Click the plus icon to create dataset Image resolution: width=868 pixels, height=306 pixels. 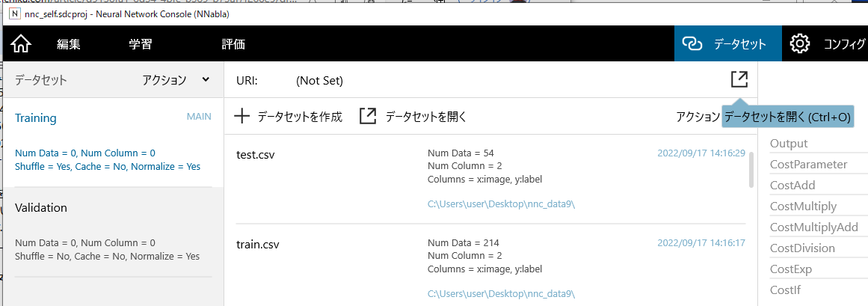pyautogui.click(x=242, y=116)
